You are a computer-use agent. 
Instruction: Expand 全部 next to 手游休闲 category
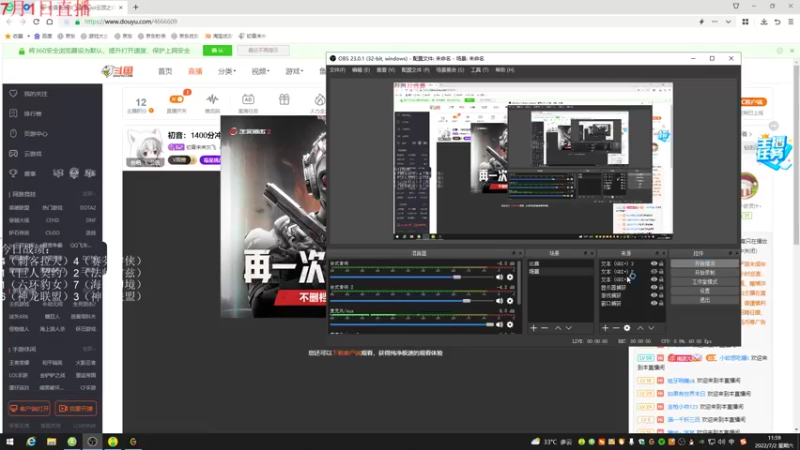click(88, 349)
